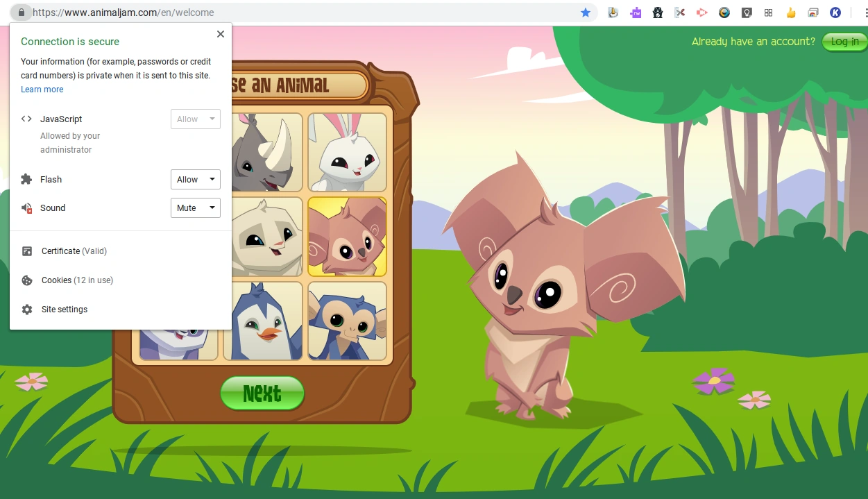Viewport: 868px width, 499px height.
Task: Select the white bunny animal
Action: coord(347,152)
